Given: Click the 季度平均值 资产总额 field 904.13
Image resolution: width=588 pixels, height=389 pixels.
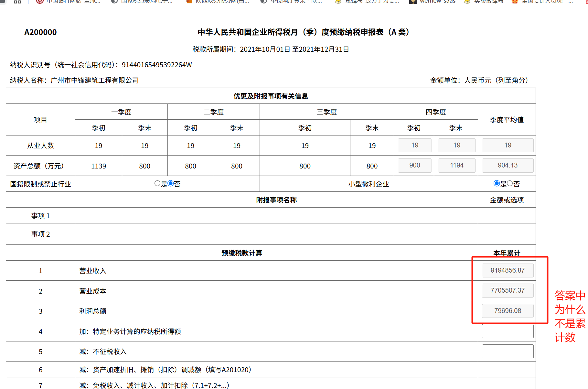Looking at the screenshot, I should tap(508, 165).
